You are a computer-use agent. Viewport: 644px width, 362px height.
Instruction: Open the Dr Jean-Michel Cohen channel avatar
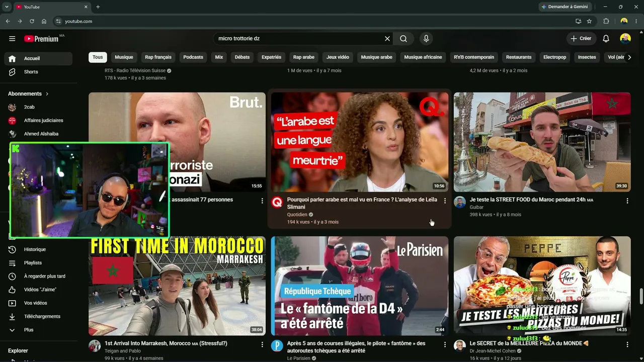[460, 346]
